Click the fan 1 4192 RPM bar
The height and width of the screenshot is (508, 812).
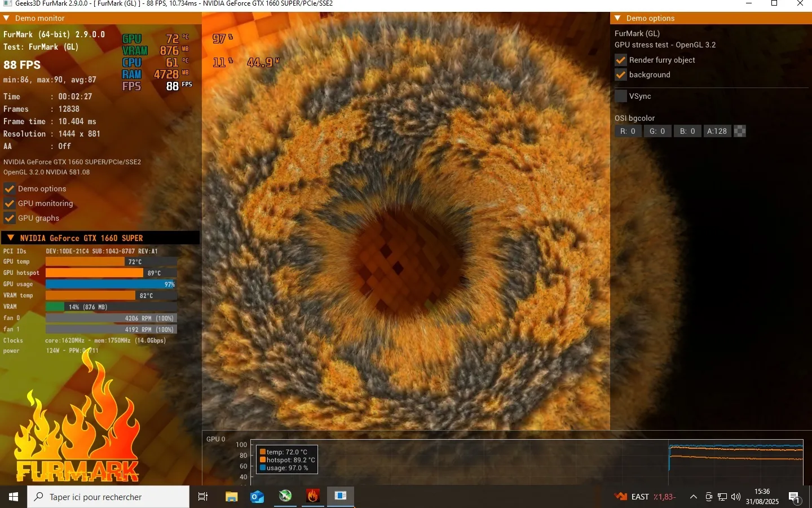point(111,329)
